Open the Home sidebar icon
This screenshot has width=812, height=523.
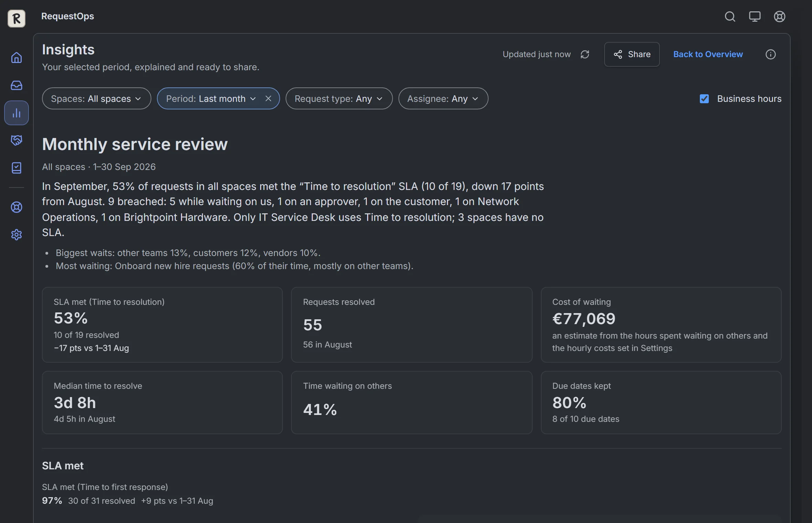click(17, 57)
